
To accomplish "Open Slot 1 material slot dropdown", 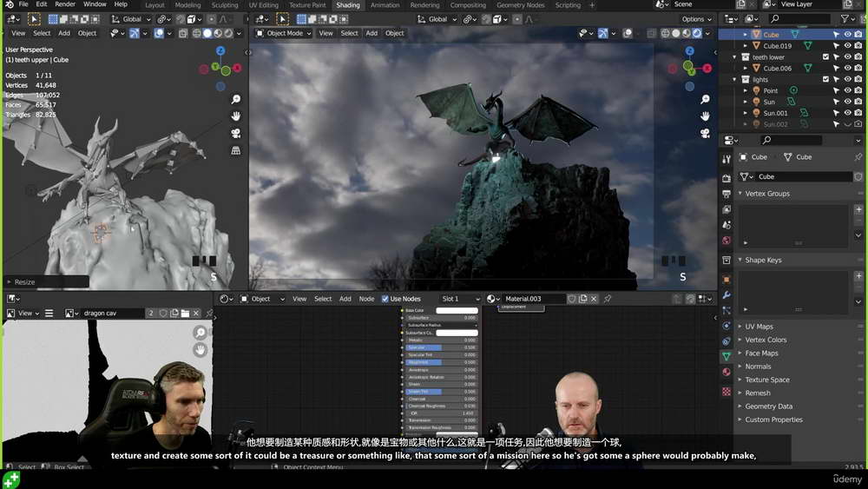I will [x=458, y=299].
